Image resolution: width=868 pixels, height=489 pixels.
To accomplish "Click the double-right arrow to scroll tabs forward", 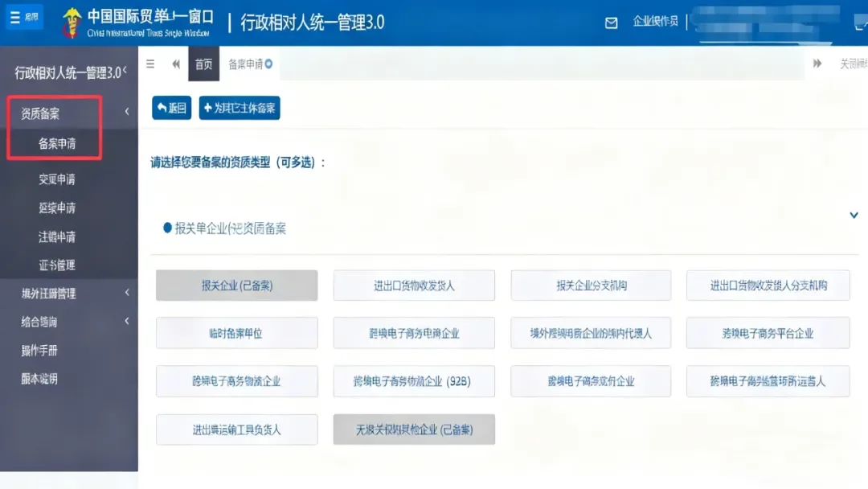I will pyautogui.click(x=817, y=64).
